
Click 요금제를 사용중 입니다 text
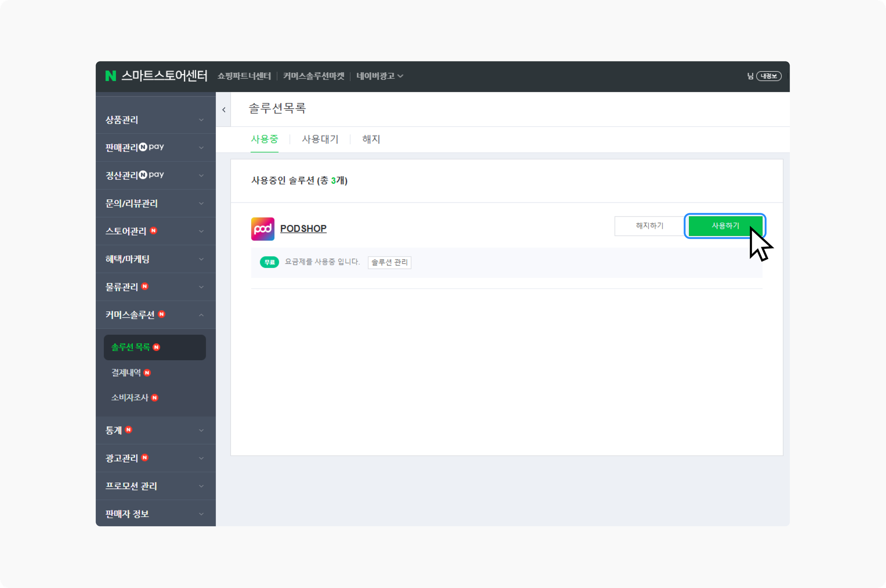(x=322, y=262)
